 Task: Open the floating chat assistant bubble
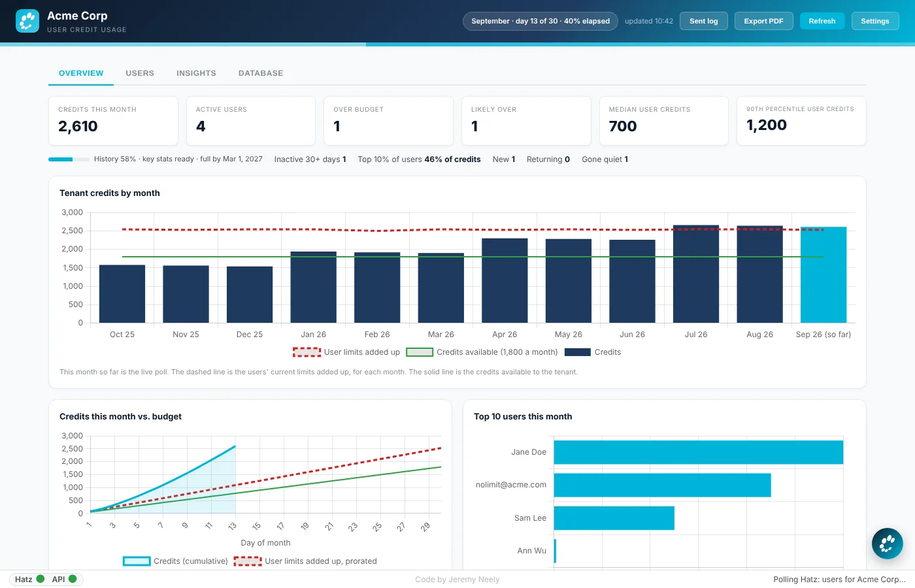pyautogui.click(x=888, y=544)
